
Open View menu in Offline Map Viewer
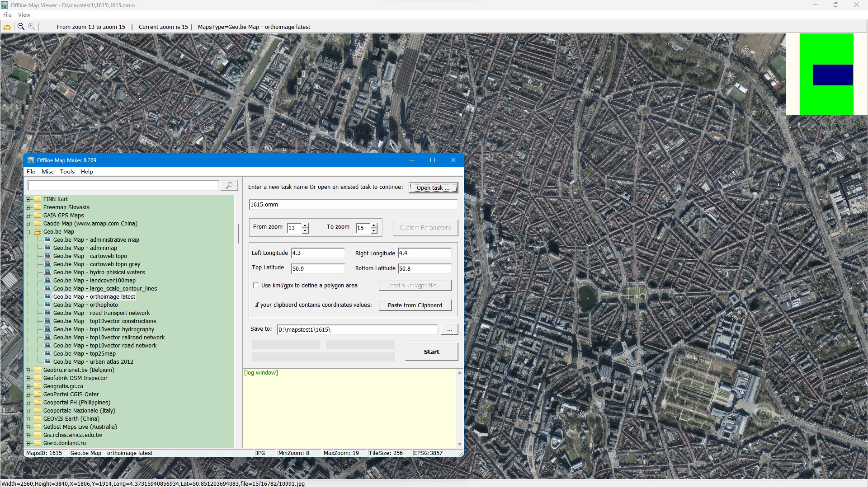24,15
